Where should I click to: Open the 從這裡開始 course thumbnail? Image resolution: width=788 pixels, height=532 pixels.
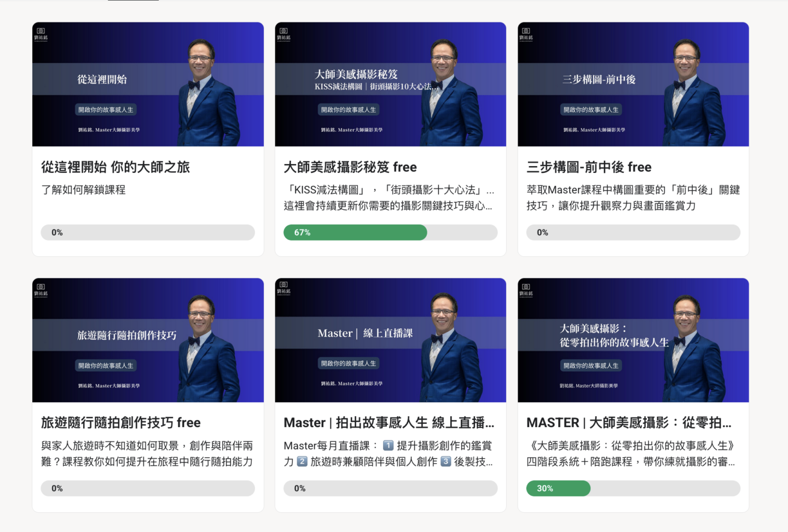pyautogui.click(x=148, y=84)
